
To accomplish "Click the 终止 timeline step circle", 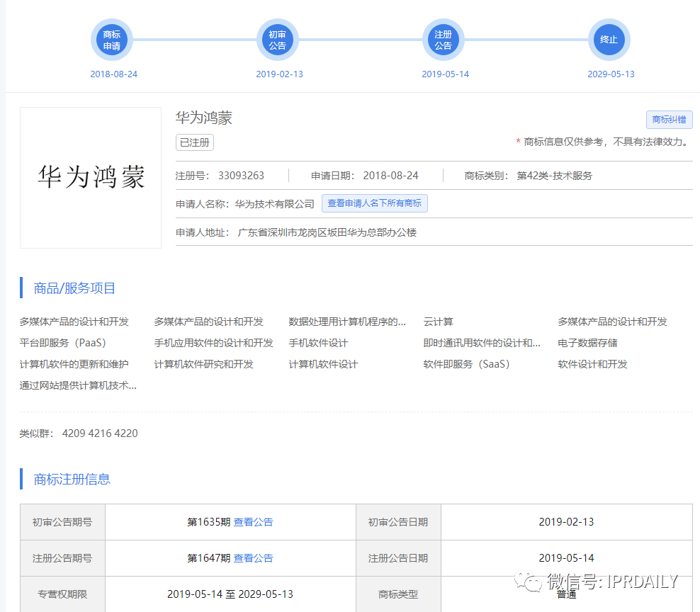I will [x=609, y=40].
